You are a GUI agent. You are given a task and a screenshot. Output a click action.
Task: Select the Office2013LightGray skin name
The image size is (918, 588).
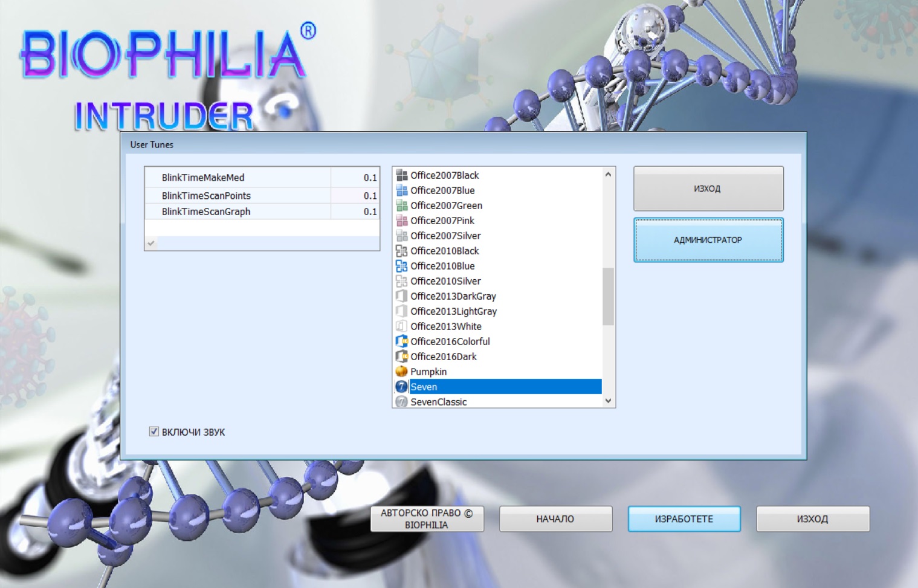453,311
